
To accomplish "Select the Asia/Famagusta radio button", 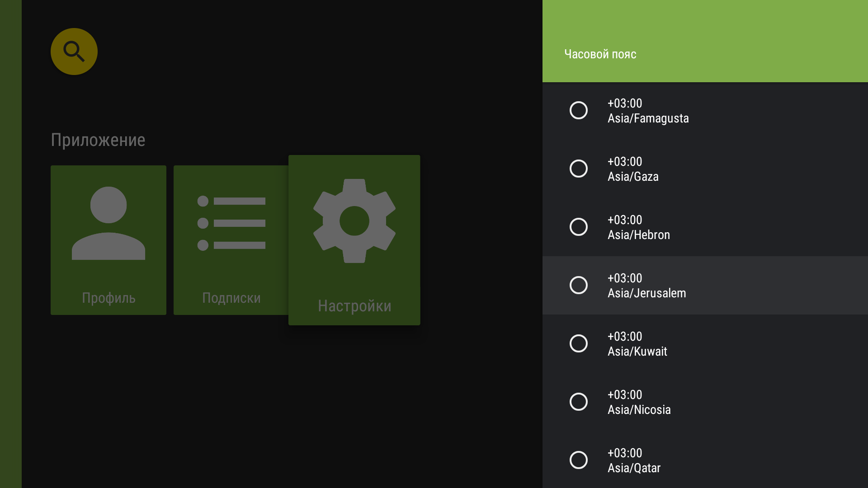I will coord(579,110).
